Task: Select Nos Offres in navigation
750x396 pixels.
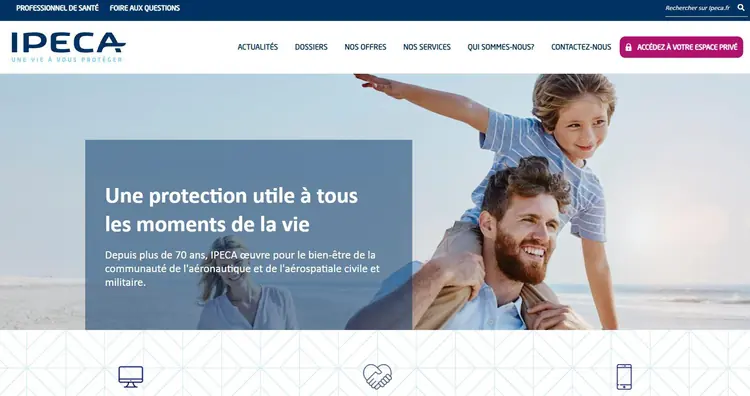Action: pos(365,47)
